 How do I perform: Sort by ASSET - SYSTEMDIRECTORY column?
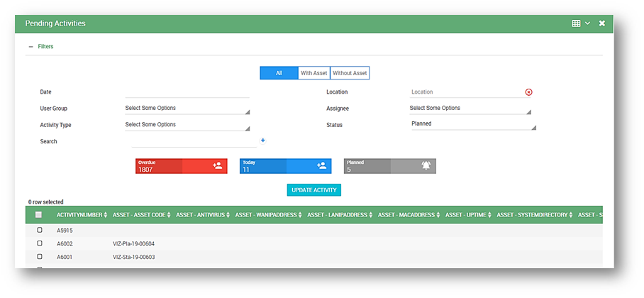(x=535, y=215)
